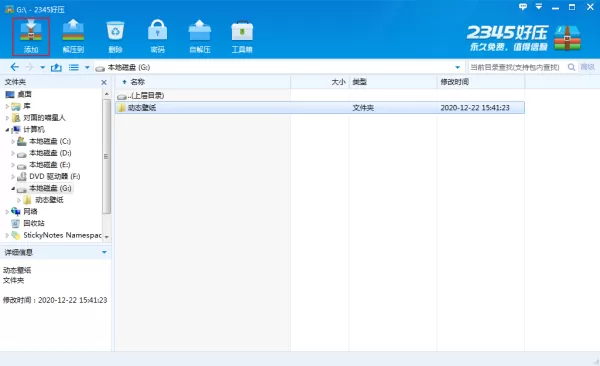Viewport: 600px width, 366px height.
Task: Select DVD 驱动器 (F:) in tree
Action: (55, 176)
